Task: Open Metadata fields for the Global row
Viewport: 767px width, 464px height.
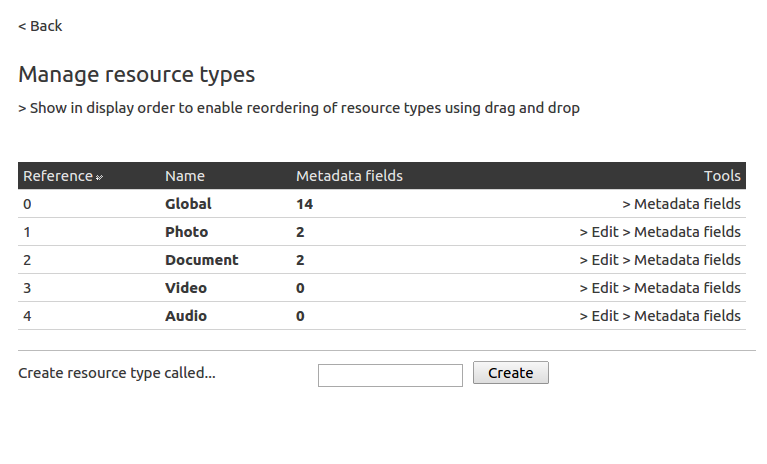Action: (681, 204)
